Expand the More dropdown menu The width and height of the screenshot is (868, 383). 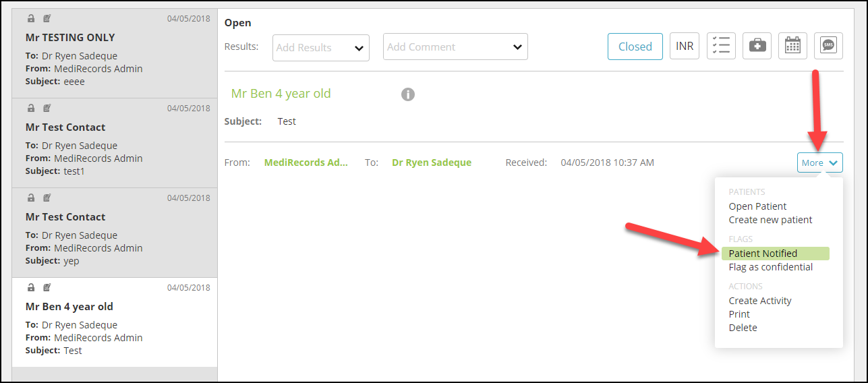pyautogui.click(x=819, y=163)
